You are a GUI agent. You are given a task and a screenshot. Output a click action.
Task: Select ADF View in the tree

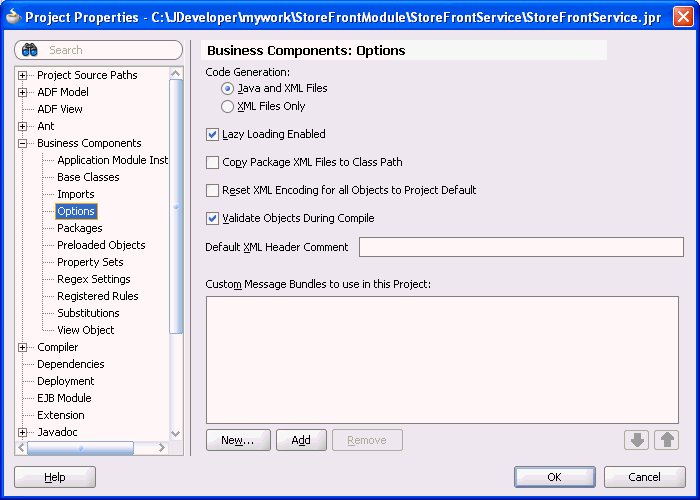pos(60,109)
